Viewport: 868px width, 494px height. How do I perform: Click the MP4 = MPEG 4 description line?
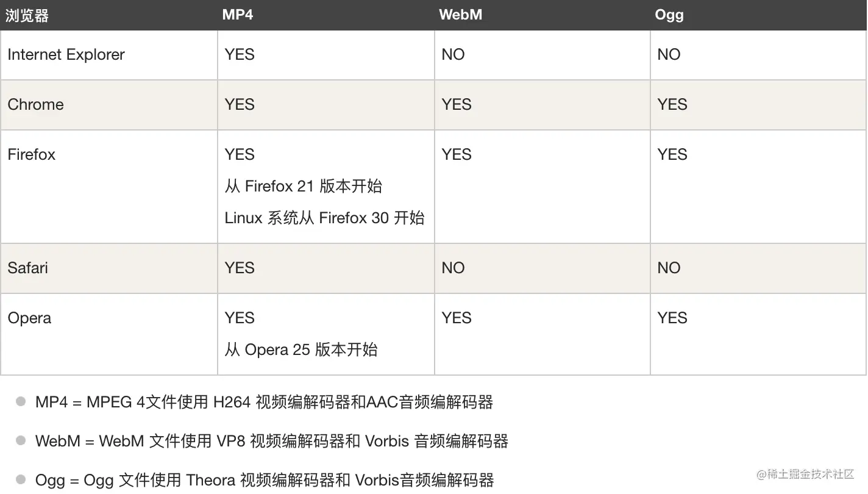264,403
